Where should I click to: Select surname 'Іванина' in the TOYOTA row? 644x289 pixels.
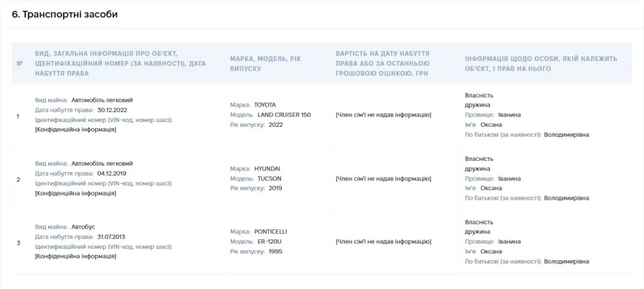(x=509, y=115)
